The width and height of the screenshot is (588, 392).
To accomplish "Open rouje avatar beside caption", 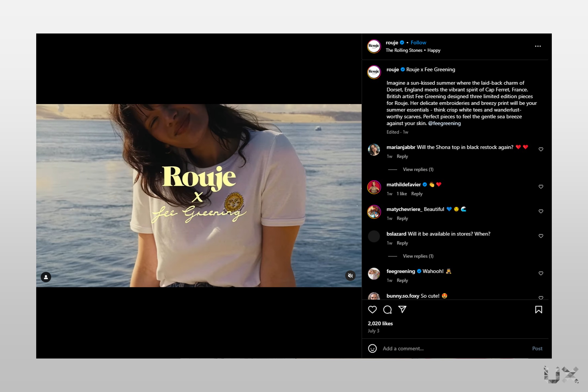I will click(x=374, y=72).
